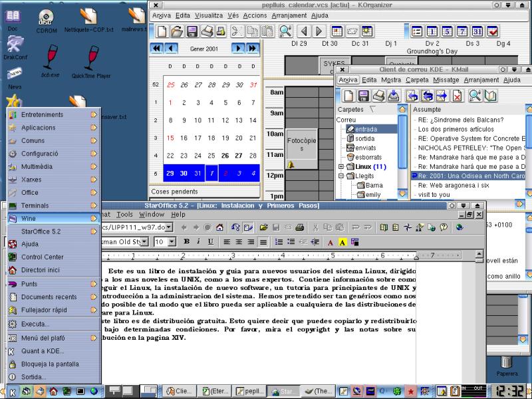Enable centered alignment in StarOffice
The height and width of the screenshot is (399, 532).
click(x=239, y=242)
